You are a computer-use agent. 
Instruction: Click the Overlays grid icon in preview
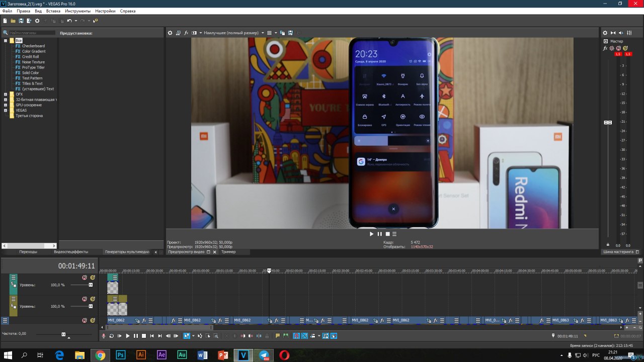tap(269, 33)
